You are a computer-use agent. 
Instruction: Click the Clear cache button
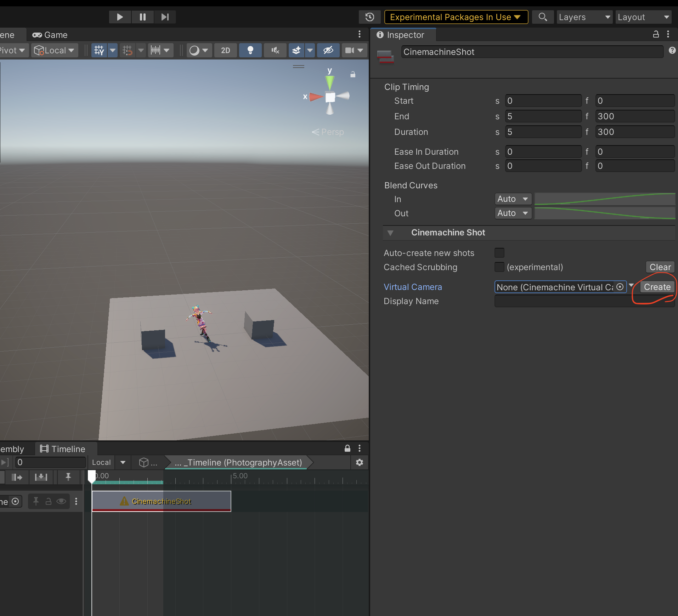click(x=660, y=267)
